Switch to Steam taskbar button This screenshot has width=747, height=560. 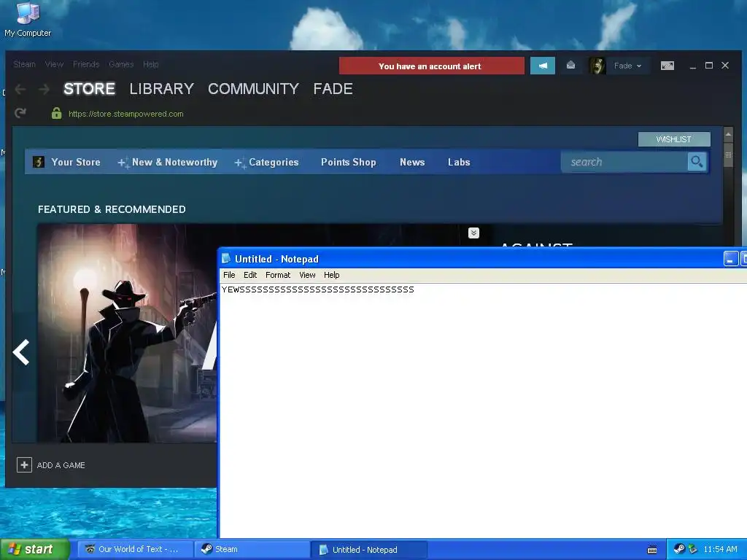(252, 549)
